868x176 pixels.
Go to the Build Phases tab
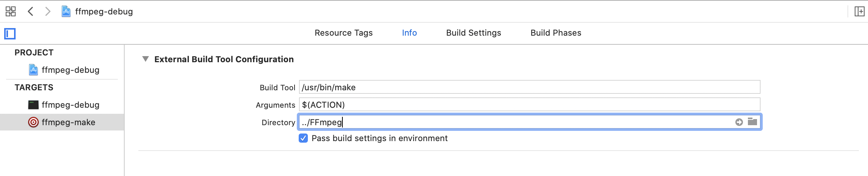[556, 33]
